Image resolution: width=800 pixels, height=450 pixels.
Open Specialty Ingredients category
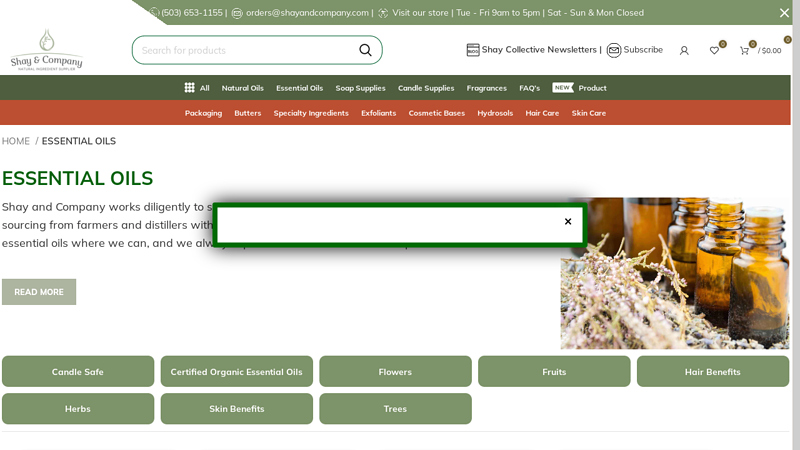coord(311,113)
